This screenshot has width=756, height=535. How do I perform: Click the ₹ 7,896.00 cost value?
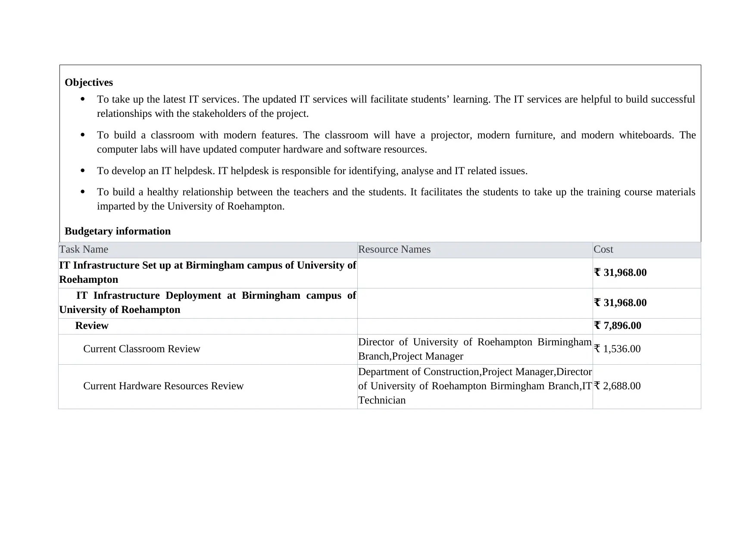point(618,325)
